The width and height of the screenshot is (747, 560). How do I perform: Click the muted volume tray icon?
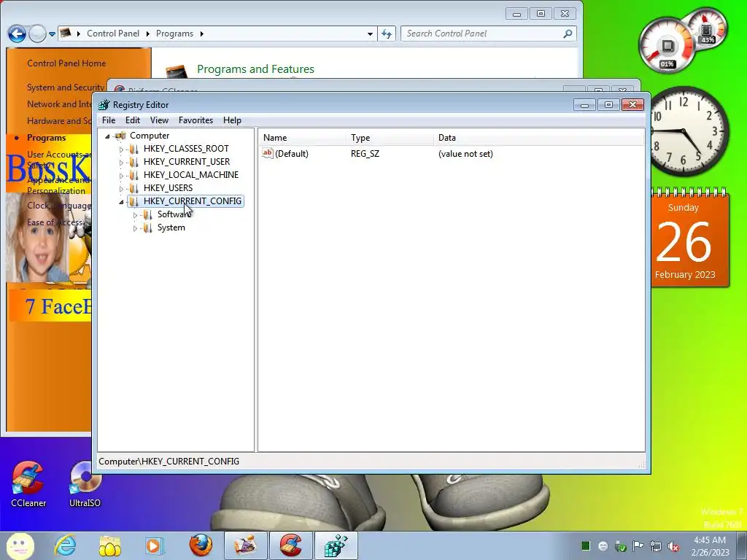click(673, 546)
